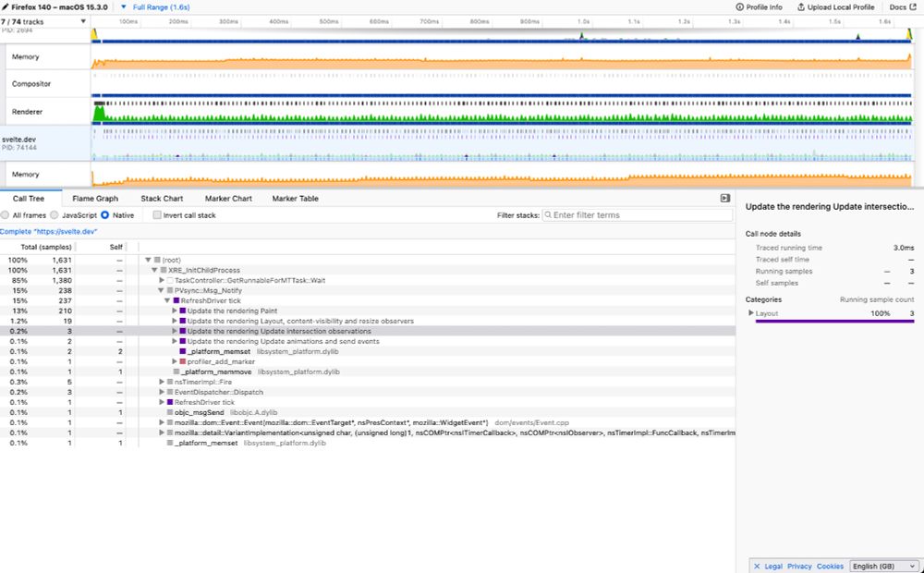Viewport: 924px width, 573px height.
Task: Switch to the Call Tree tab
Action: coord(29,199)
